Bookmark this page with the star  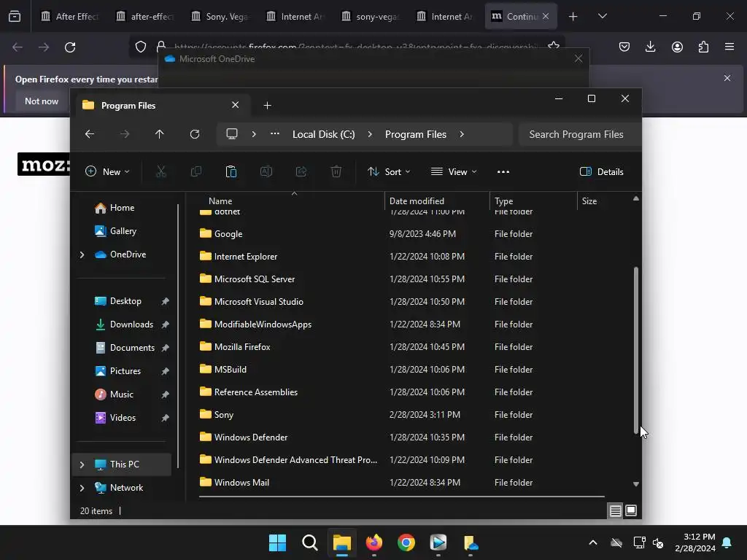pyautogui.click(x=554, y=45)
